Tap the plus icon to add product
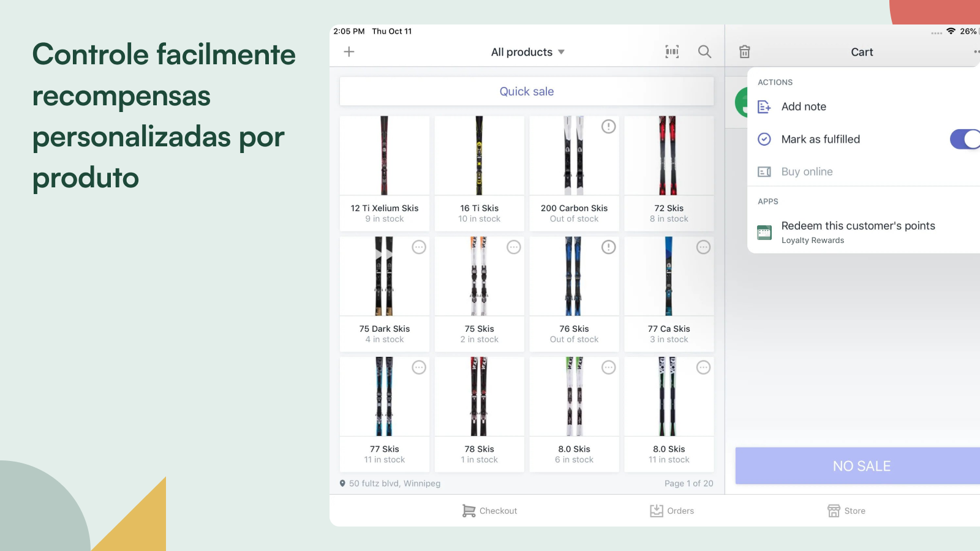 pyautogui.click(x=349, y=52)
